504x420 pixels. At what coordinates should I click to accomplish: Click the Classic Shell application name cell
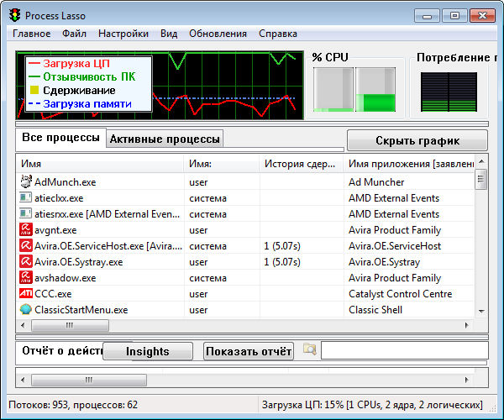(x=375, y=310)
